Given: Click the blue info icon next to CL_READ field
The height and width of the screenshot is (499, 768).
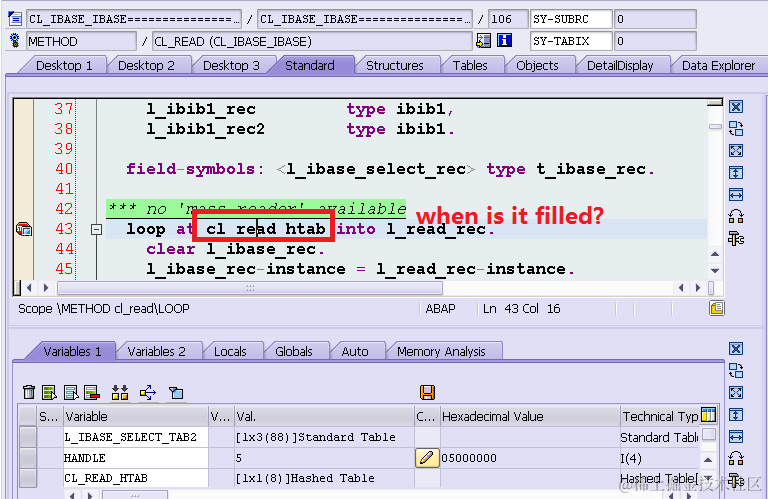Looking at the screenshot, I should coord(504,41).
